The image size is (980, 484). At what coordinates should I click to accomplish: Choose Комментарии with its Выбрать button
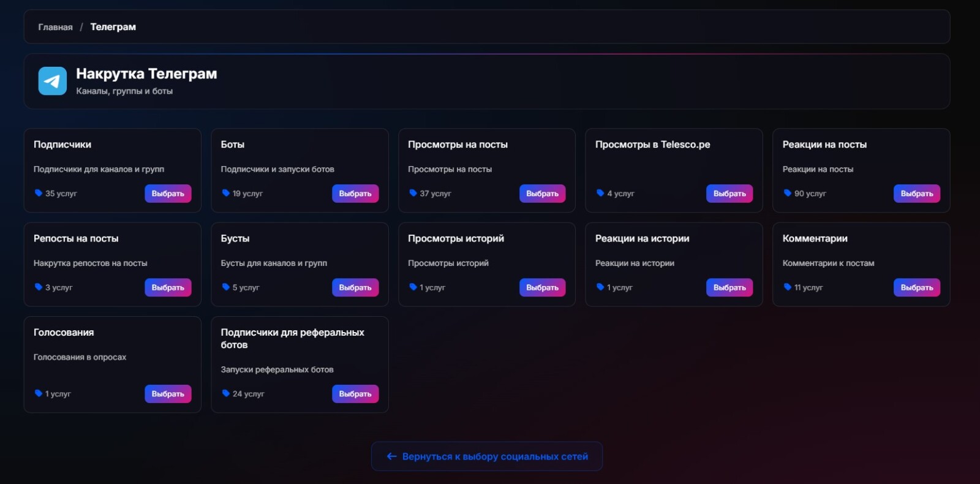tap(916, 287)
